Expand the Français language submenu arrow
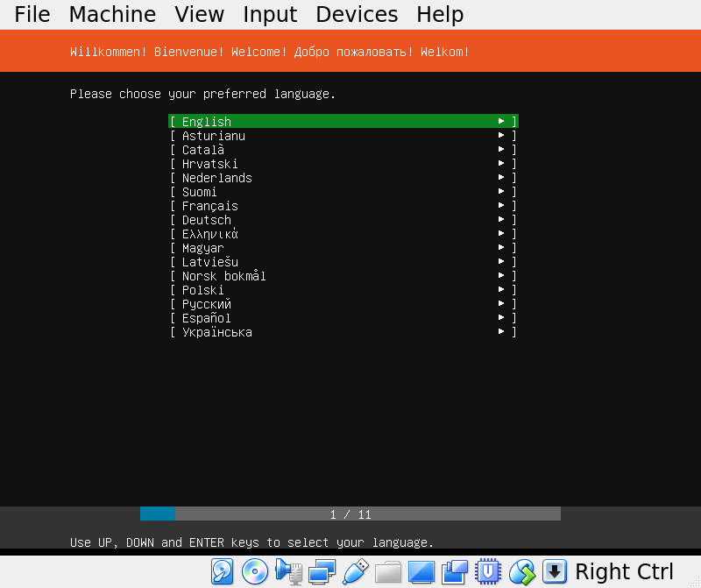 [x=501, y=206]
